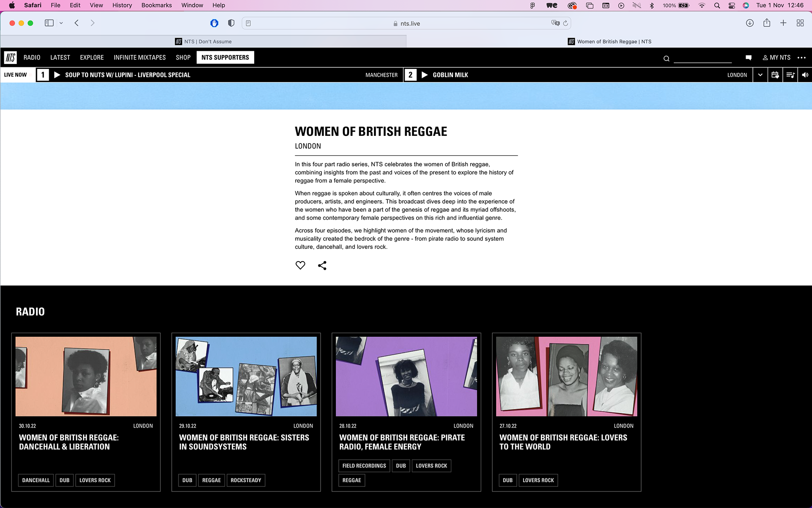Go forward with Safari forward arrow

pos(93,23)
